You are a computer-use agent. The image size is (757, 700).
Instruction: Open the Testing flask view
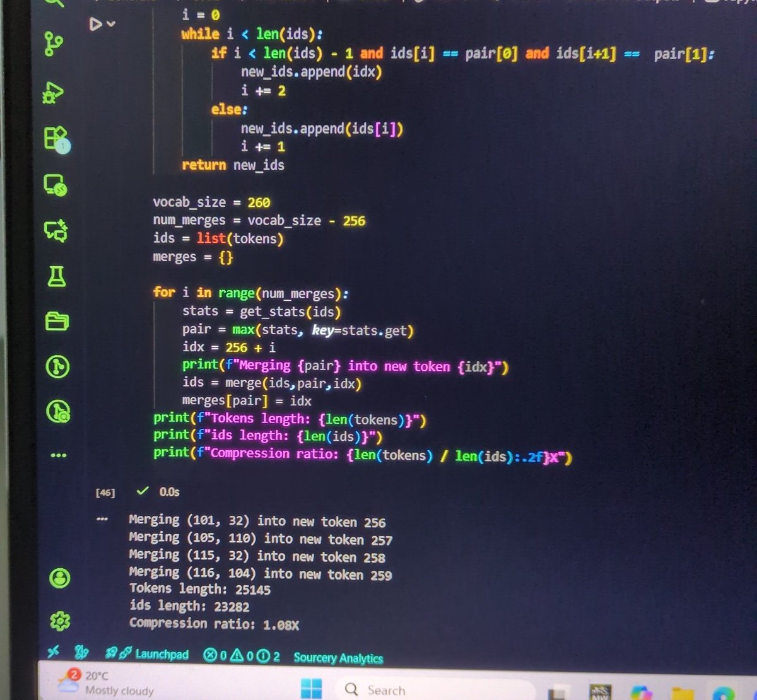click(56, 276)
